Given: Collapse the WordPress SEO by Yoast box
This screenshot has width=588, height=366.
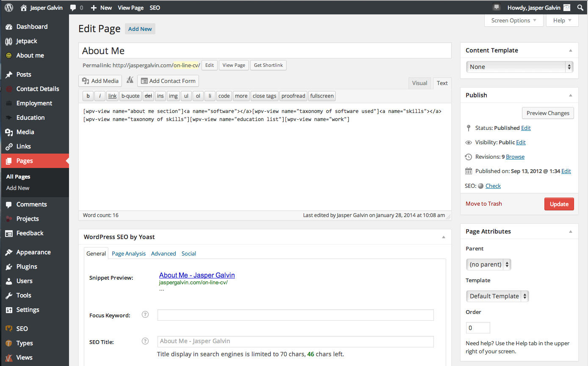Looking at the screenshot, I should 444,237.
